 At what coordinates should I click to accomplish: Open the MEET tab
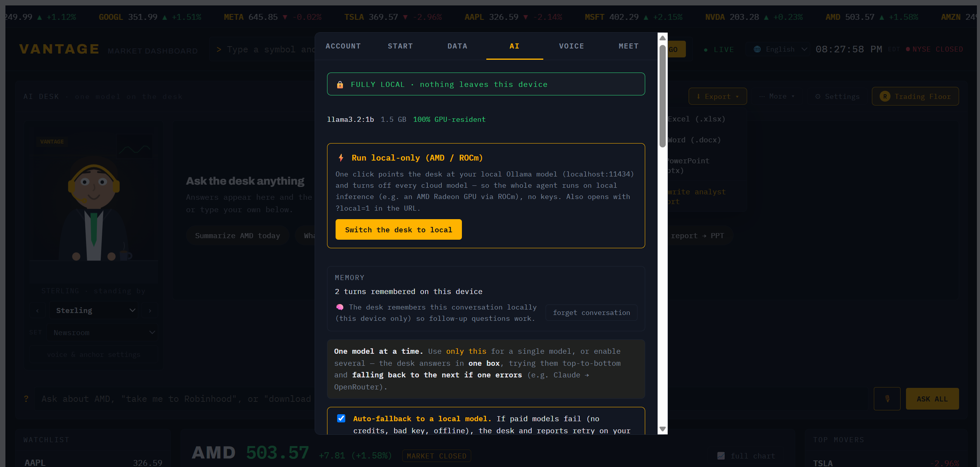[629, 46]
